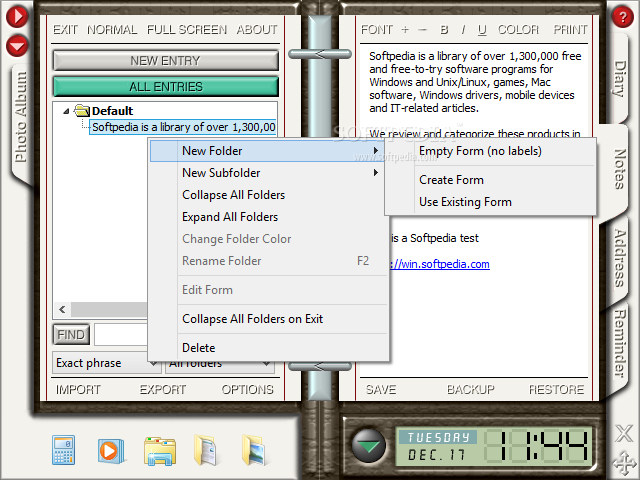Image resolution: width=640 pixels, height=480 pixels.
Task: Click the FIND button
Action: (71, 335)
